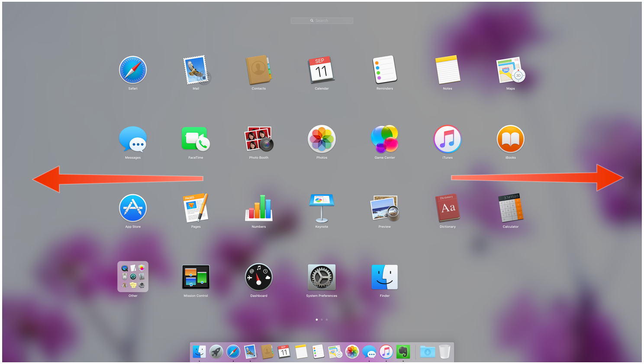Click the Launchpad rocket icon in the Dock
Viewport: 644px width, 364px height.
[216, 351]
